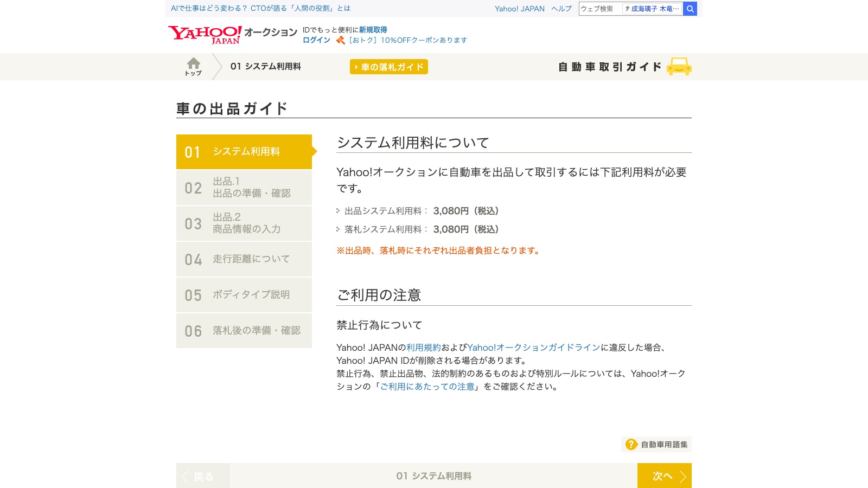Click 落札システム利用料 fee line

coord(422,229)
